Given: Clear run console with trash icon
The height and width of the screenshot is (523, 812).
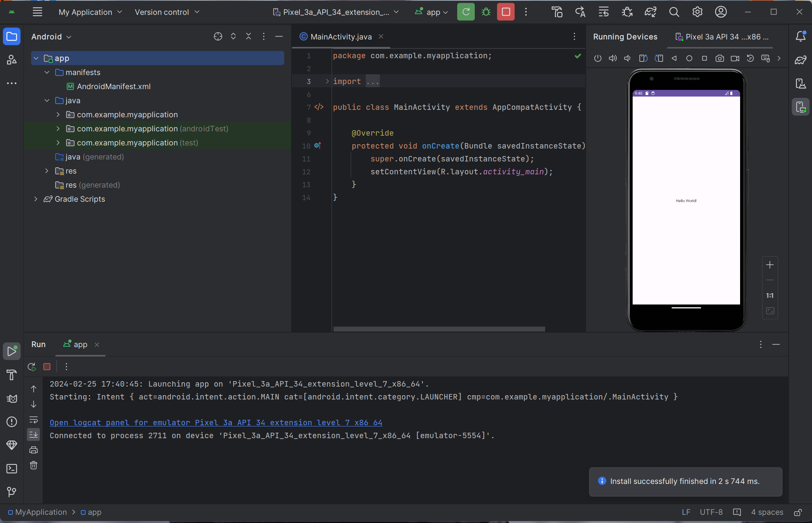Looking at the screenshot, I should [x=34, y=465].
